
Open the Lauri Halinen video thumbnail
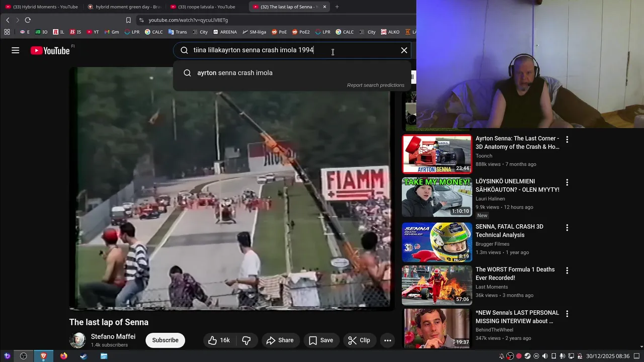(x=437, y=197)
